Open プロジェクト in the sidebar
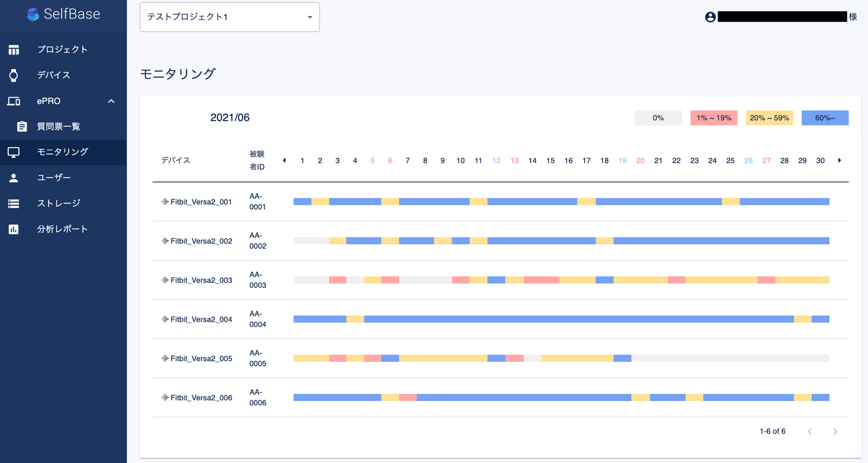The image size is (868, 463). click(63, 50)
